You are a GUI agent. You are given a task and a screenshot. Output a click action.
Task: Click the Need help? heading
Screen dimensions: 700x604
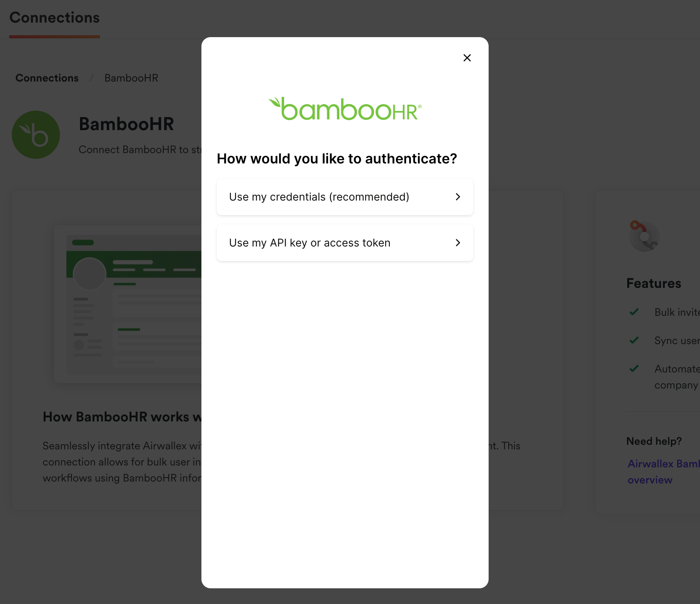(654, 441)
